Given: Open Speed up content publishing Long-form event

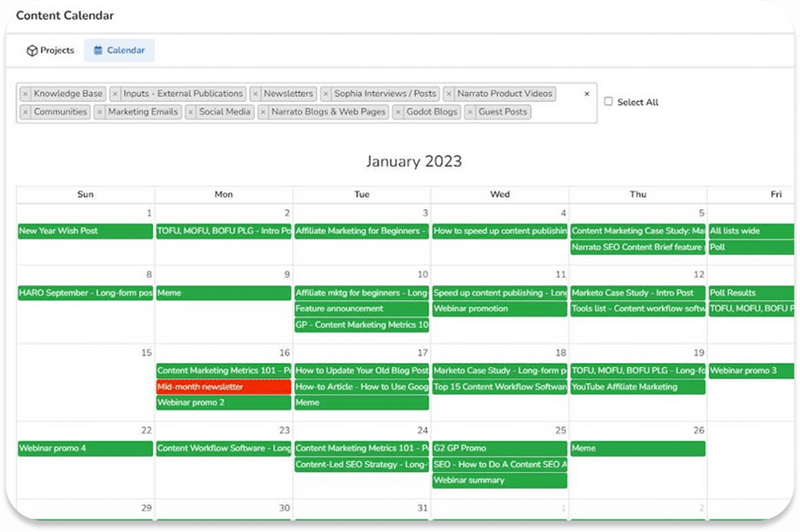Looking at the screenshot, I should pyautogui.click(x=500, y=293).
